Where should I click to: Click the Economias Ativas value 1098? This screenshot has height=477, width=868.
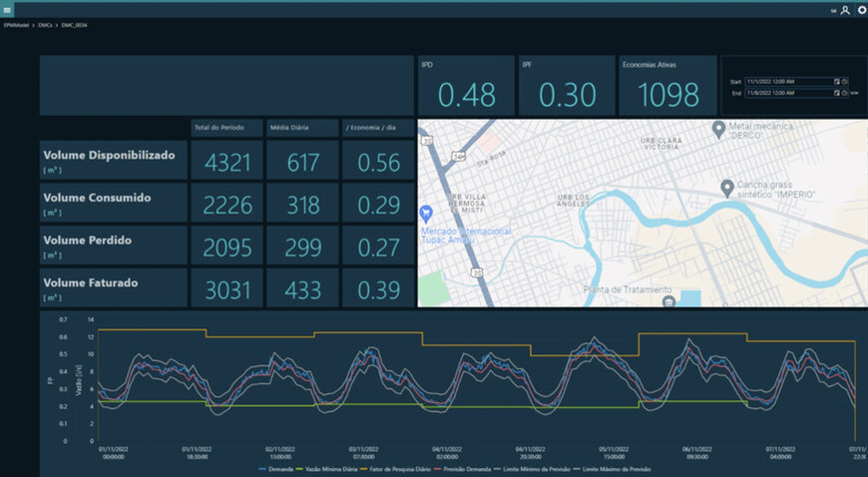pyautogui.click(x=668, y=95)
